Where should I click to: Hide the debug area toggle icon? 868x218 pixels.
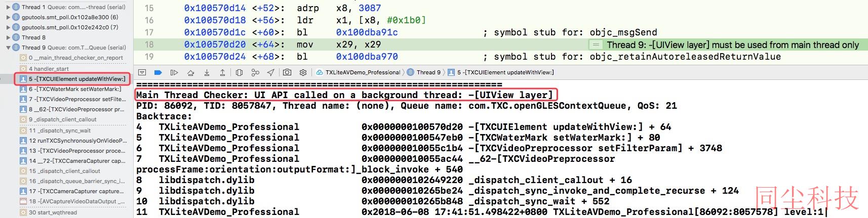click(142, 72)
